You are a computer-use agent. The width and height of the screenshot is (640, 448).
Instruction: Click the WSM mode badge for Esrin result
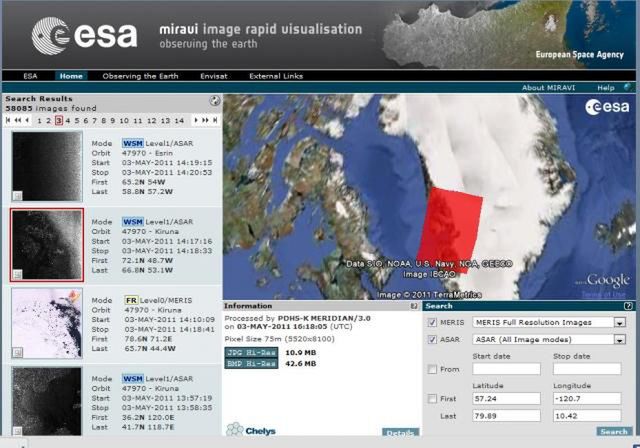pos(133,143)
